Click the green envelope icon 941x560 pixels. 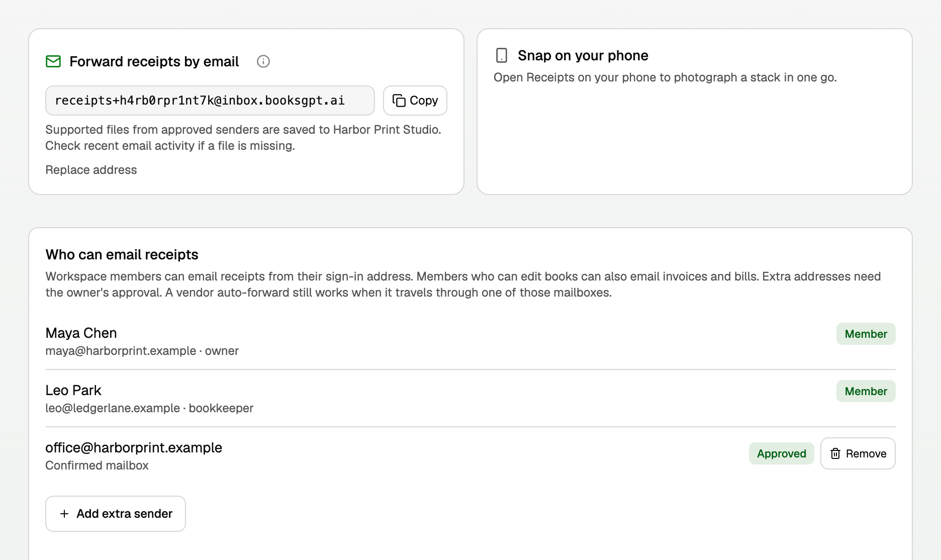[53, 61]
